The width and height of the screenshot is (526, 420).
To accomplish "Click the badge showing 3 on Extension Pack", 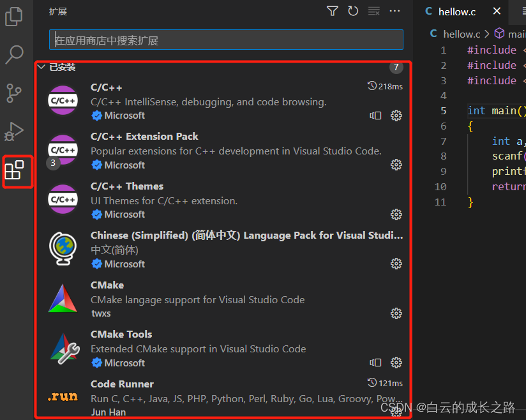I will [53, 163].
